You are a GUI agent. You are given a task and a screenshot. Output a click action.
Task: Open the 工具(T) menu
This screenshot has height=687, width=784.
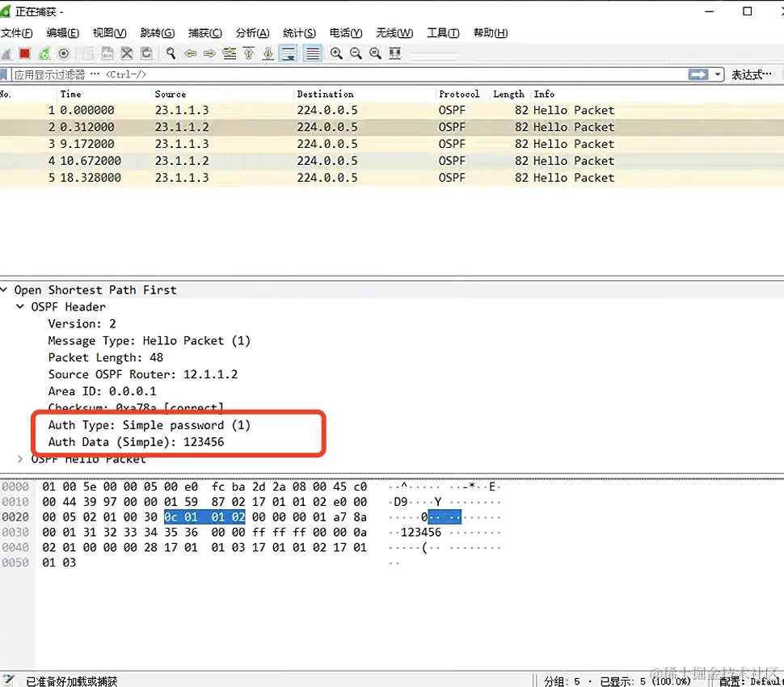443,33
